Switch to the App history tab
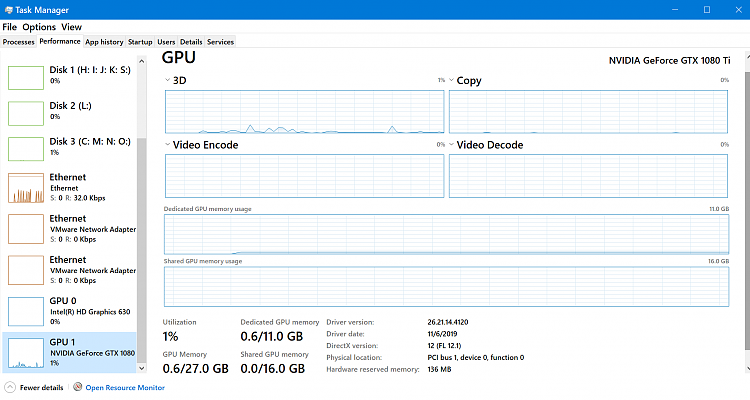Screen dimensions: 750x400 coord(104,42)
